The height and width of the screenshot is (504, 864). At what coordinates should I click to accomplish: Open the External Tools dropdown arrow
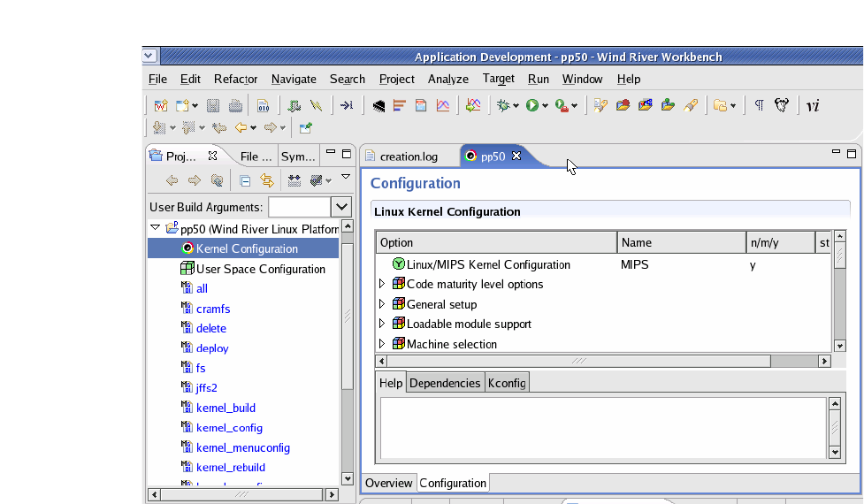(574, 106)
